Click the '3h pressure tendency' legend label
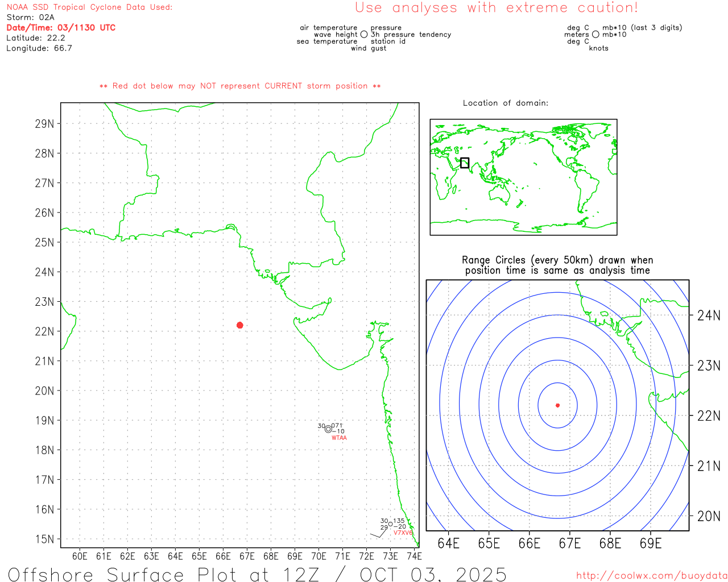This screenshot has height=582, width=728. (x=411, y=35)
